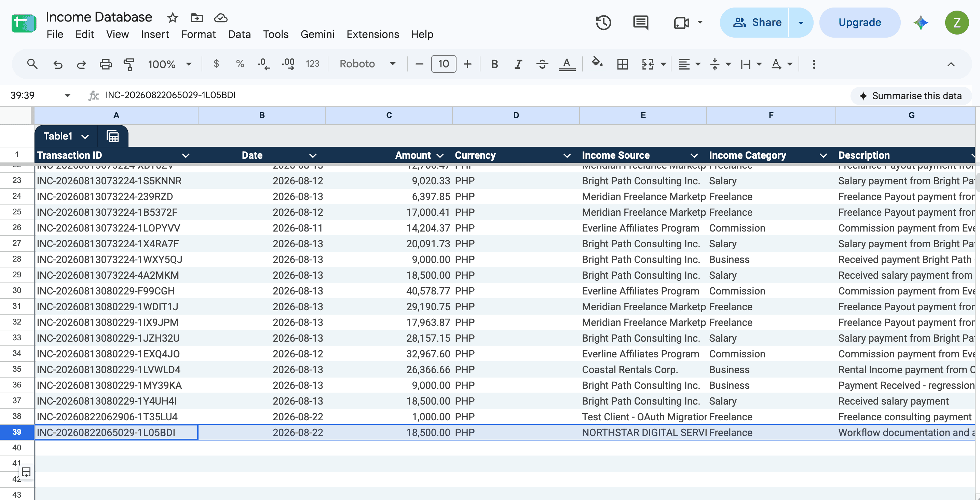Screen dimensions: 980x500
Task: Click the Upgrade button
Action: [860, 23]
